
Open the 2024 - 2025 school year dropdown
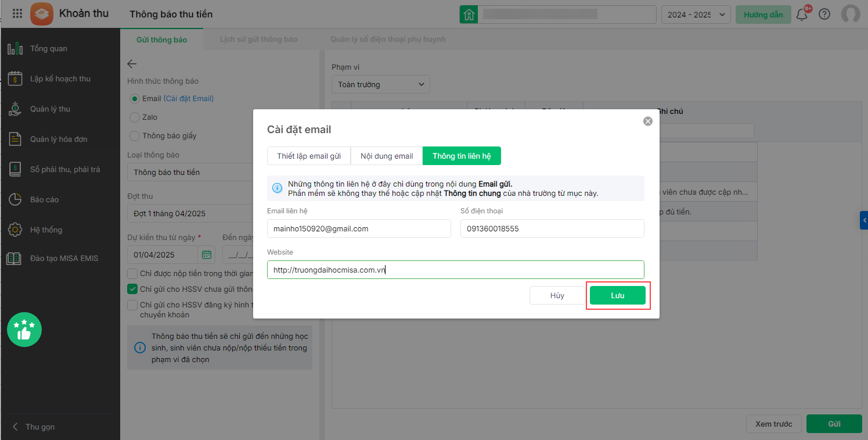click(x=696, y=15)
